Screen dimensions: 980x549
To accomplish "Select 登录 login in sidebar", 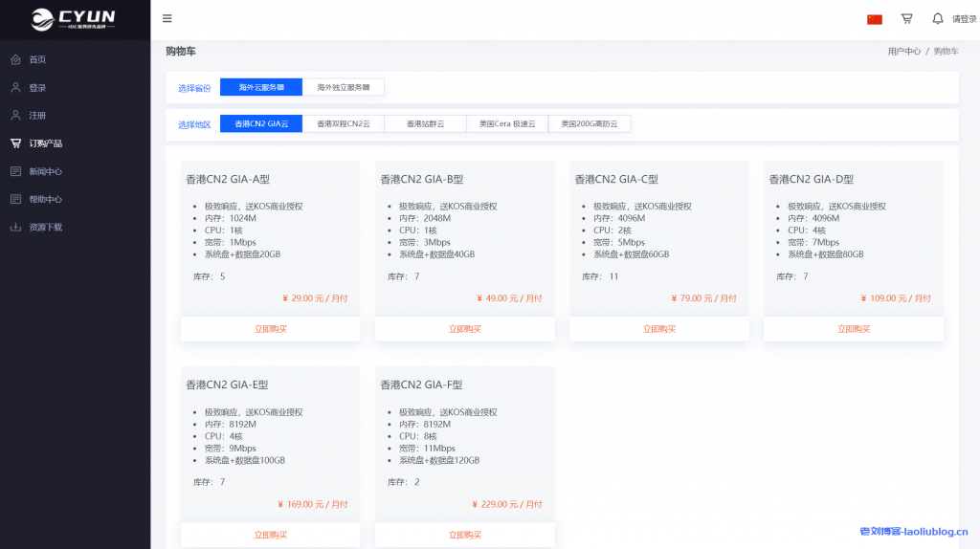I will (x=37, y=88).
